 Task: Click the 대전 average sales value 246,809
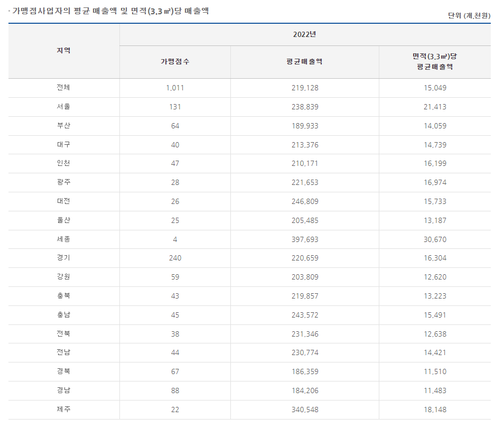(x=304, y=201)
